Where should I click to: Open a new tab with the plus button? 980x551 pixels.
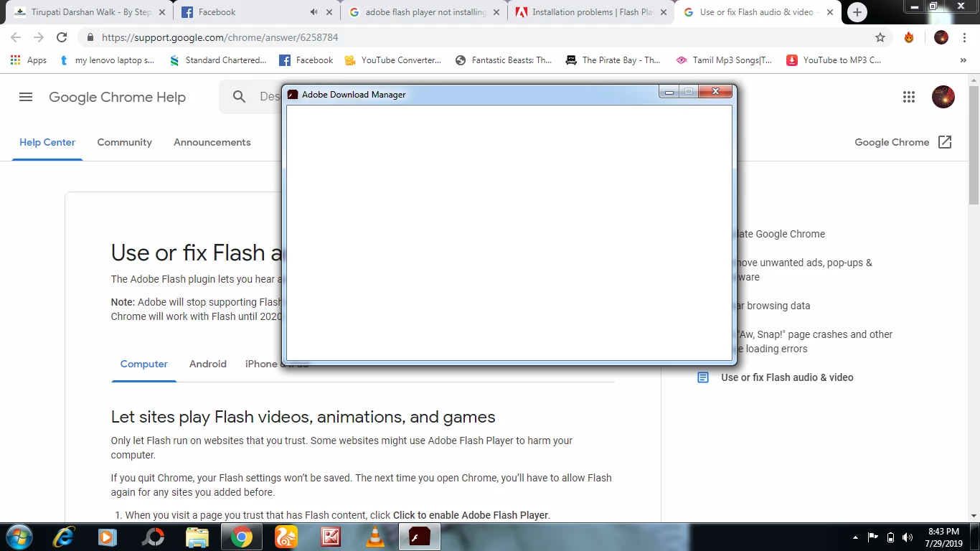point(857,12)
